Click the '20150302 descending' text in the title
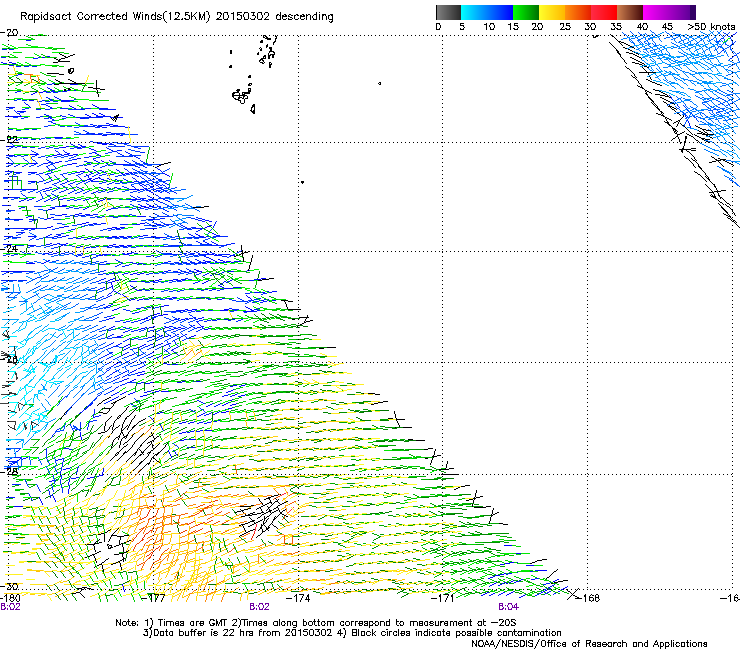The width and height of the screenshot is (740, 650). coord(274,17)
